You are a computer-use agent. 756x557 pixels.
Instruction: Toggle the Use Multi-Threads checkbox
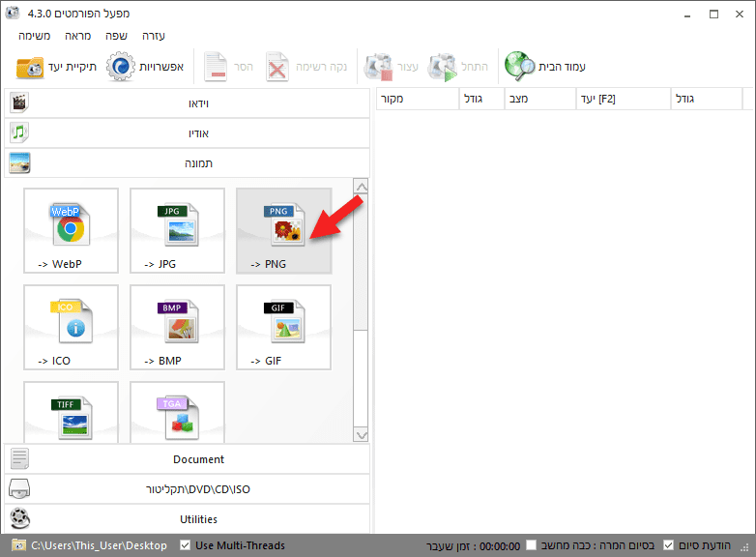tap(185, 545)
